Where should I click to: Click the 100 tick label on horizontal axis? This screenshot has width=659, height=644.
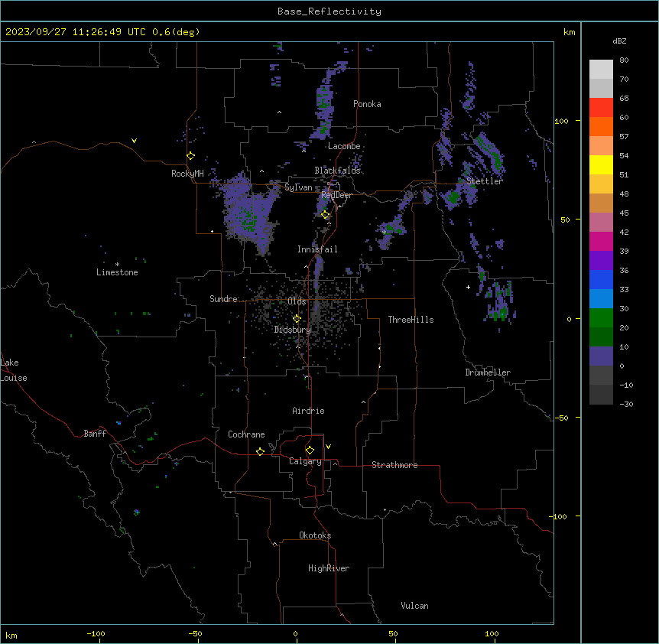click(x=492, y=633)
